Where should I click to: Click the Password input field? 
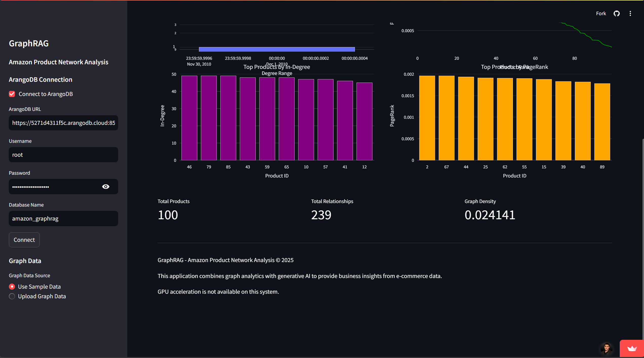pos(54,187)
